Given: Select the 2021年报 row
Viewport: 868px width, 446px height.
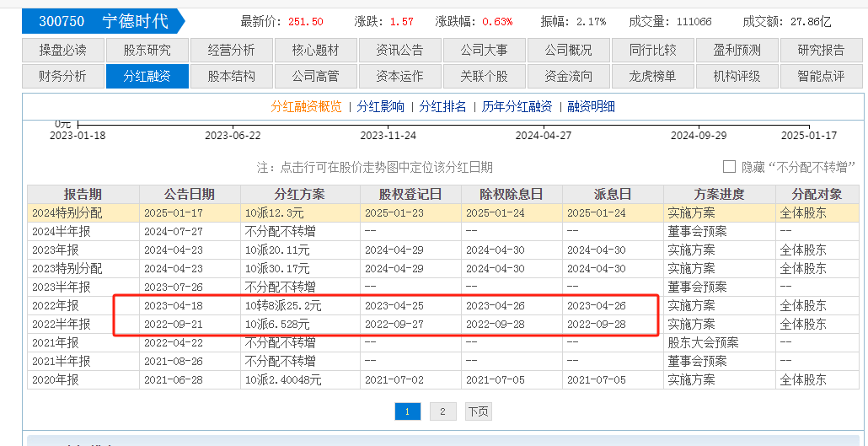Looking at the screenshot, I should pyautogui.click(x=443, y=343).
